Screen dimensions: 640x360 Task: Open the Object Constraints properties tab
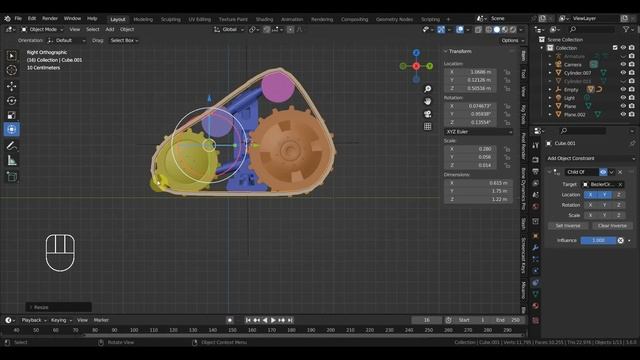536,282
